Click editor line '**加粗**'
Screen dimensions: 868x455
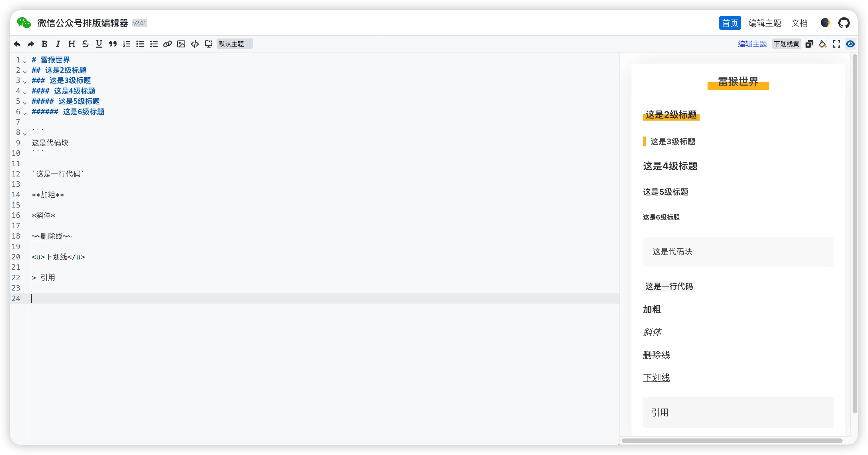(x=48, y=194)
